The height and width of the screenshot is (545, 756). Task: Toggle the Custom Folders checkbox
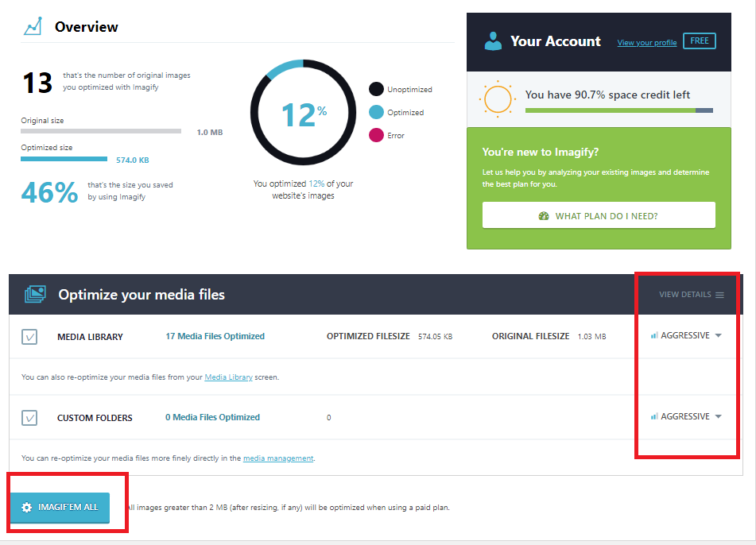click(x=29, y=417)
